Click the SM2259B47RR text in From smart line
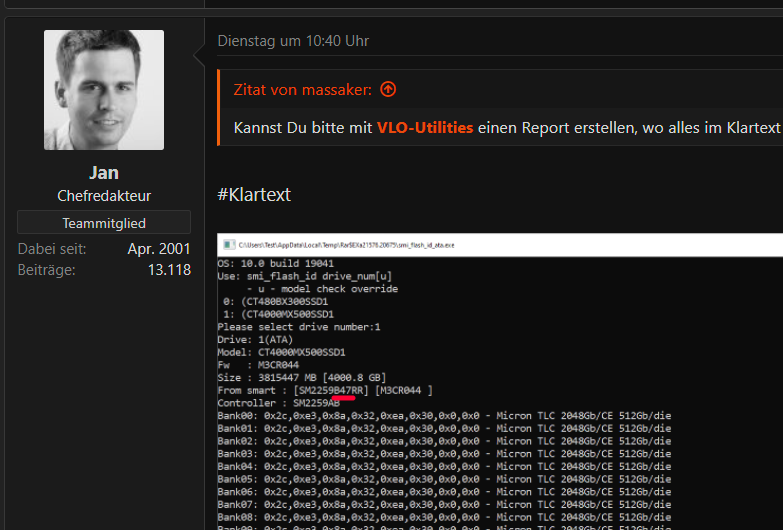 [x=331, y=391]
